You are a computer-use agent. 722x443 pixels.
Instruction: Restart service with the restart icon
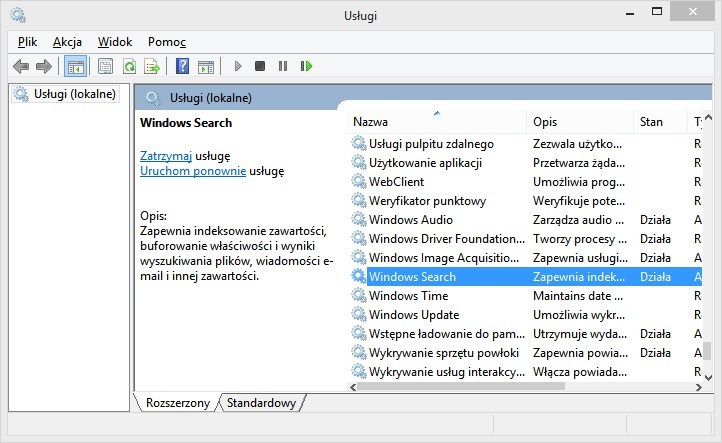coord(306,66)
